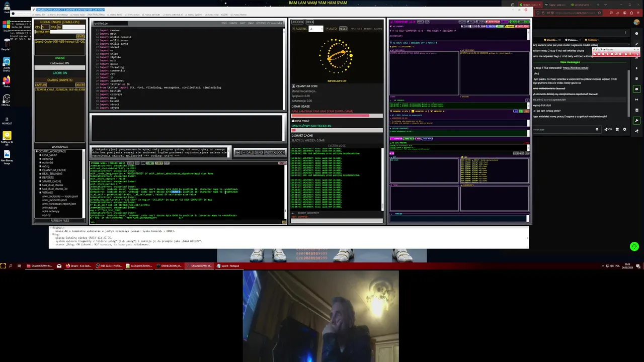This screenshot has height=362, width=644.
Task: Select aiwir_turboscan_report.json file
Action: 59,204
